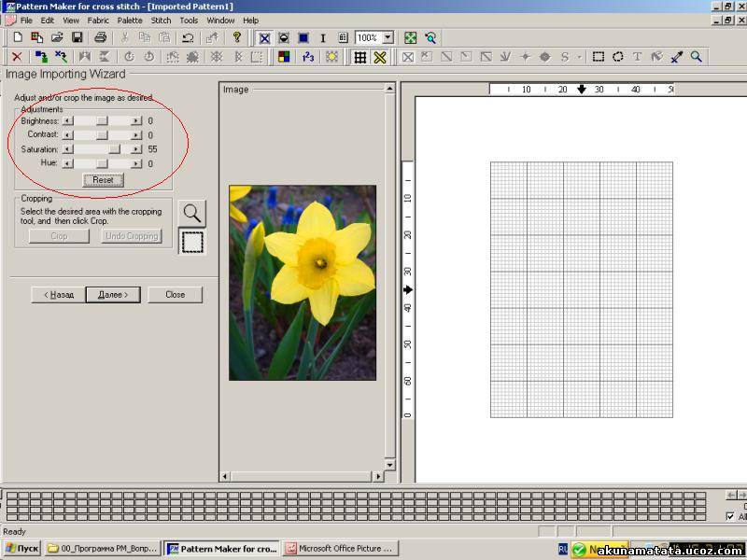This screenshot has width=747, height=560.
Task: Click the Назад back button
Action: 59,295
